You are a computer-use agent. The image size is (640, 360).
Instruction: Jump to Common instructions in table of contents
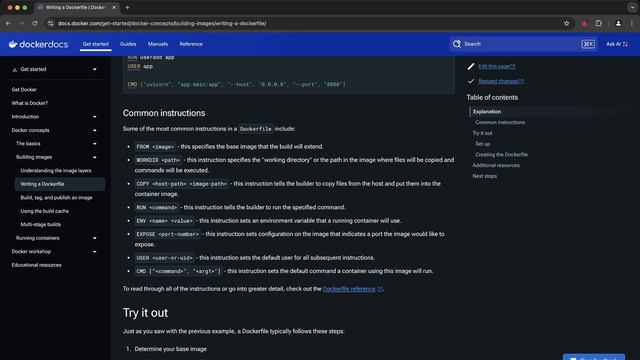[500, 122]
